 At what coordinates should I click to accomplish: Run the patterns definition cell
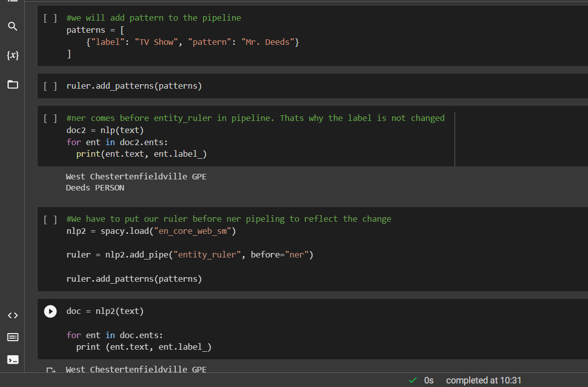pos(50,18)
